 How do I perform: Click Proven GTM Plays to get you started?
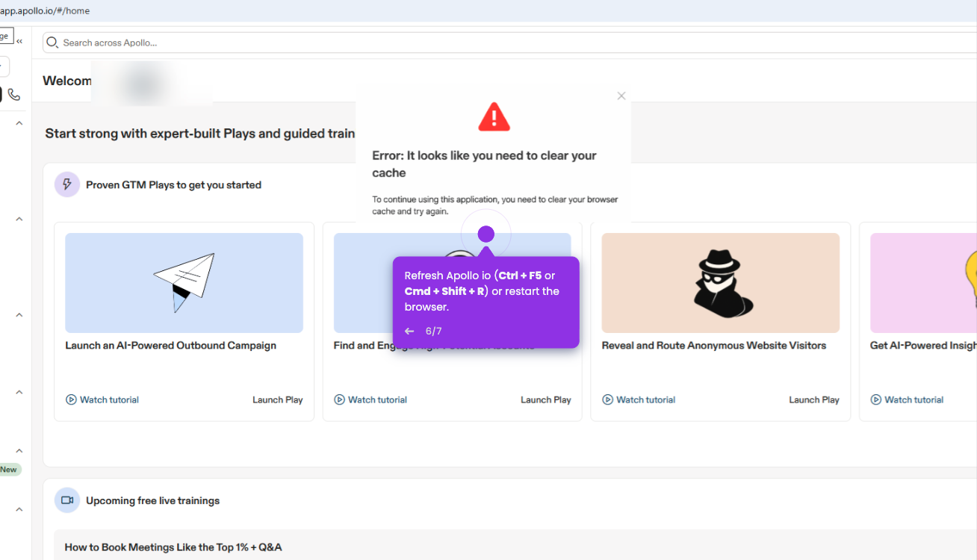[x=173, y=185]
